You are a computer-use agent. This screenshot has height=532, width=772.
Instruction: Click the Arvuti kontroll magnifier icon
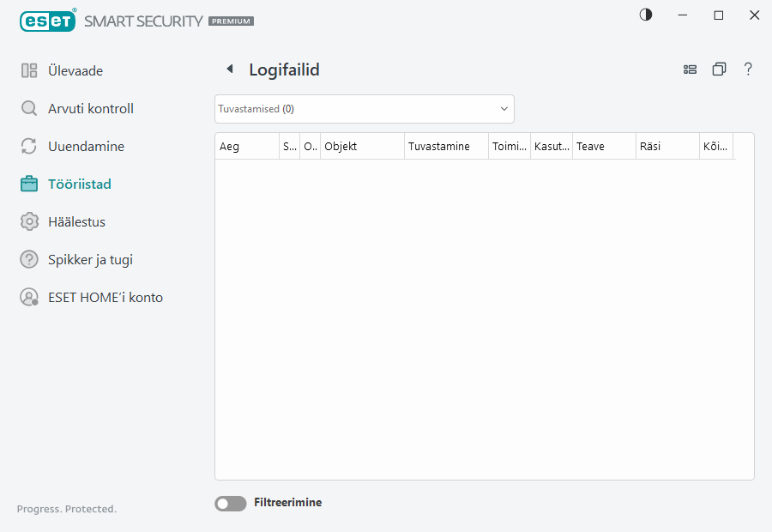[x=29, y=108]
